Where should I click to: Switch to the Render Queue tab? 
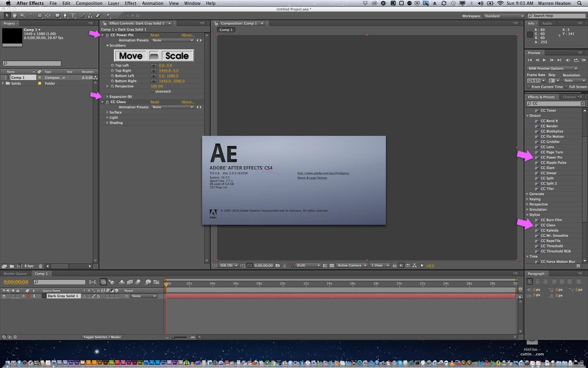(15, 274)
